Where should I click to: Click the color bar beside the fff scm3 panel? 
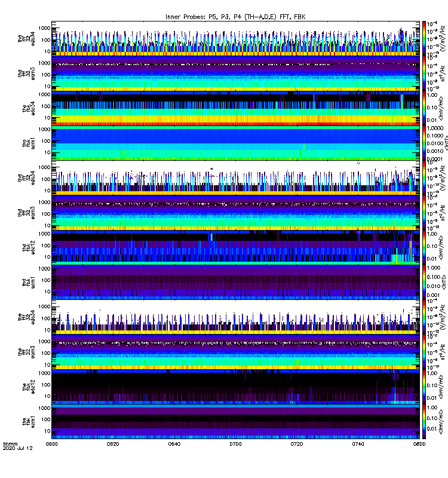tap(424, 352)
